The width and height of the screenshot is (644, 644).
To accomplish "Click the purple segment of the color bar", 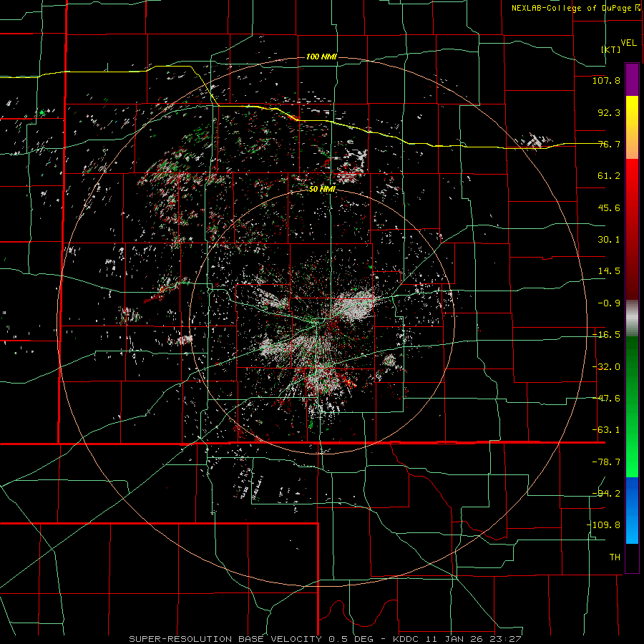I will click(632, 79).
